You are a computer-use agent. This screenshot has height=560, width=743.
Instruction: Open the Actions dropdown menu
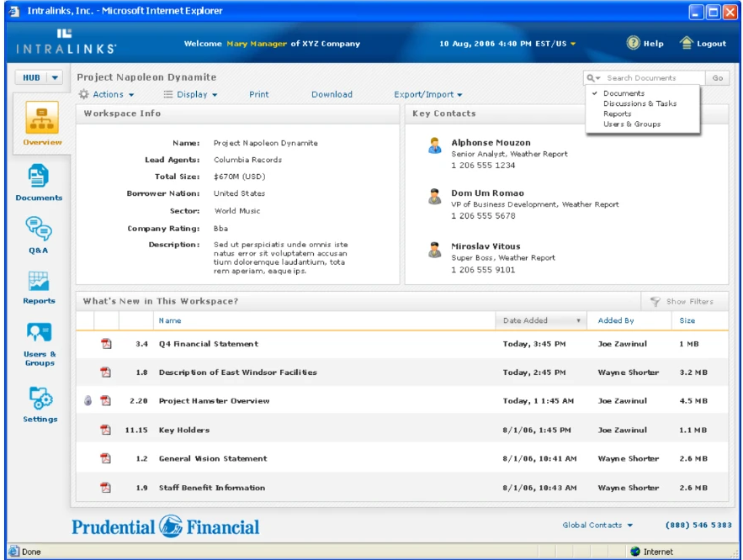point(107,94)
